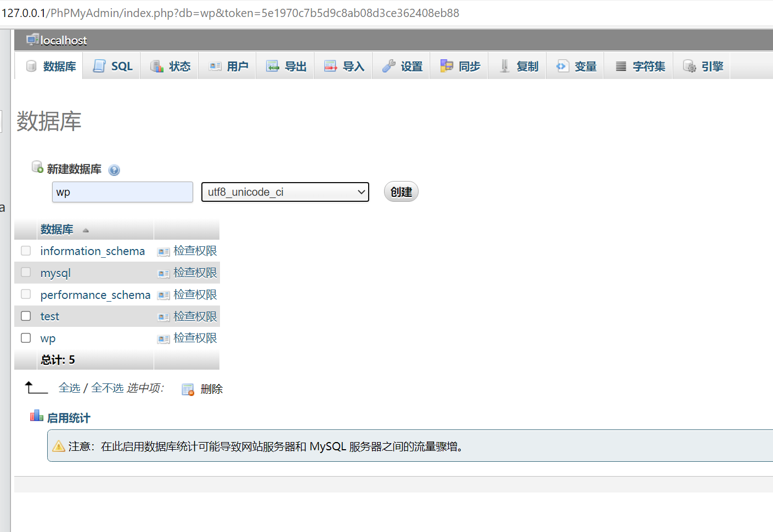Click the 启用统计 link
The width and height of the screenshot is (773, 532).
click(69, 418)
